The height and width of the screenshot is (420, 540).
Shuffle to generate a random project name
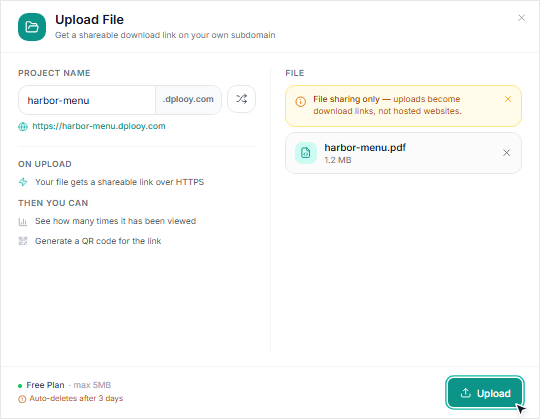pos(241,99)
